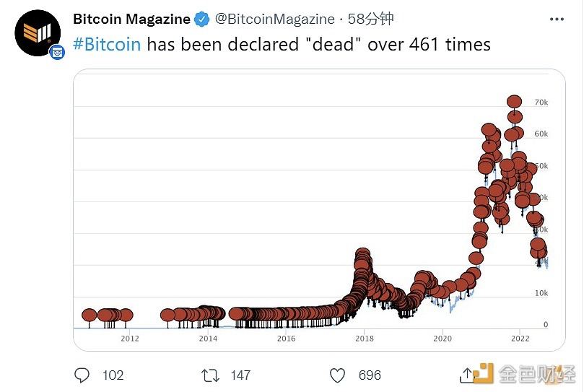584x392 pixels.
Task: Click the 696 like count
Action: pyautogui.click(x=370, y=375)
